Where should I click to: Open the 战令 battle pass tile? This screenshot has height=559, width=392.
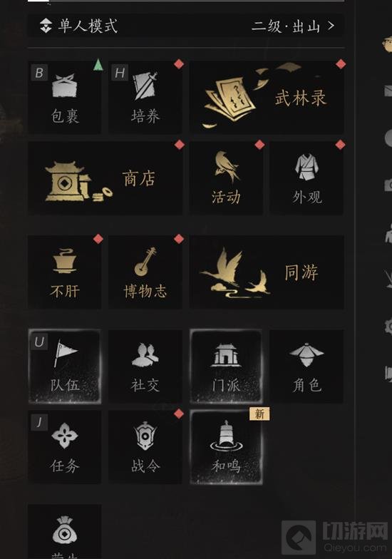(145, 447)
